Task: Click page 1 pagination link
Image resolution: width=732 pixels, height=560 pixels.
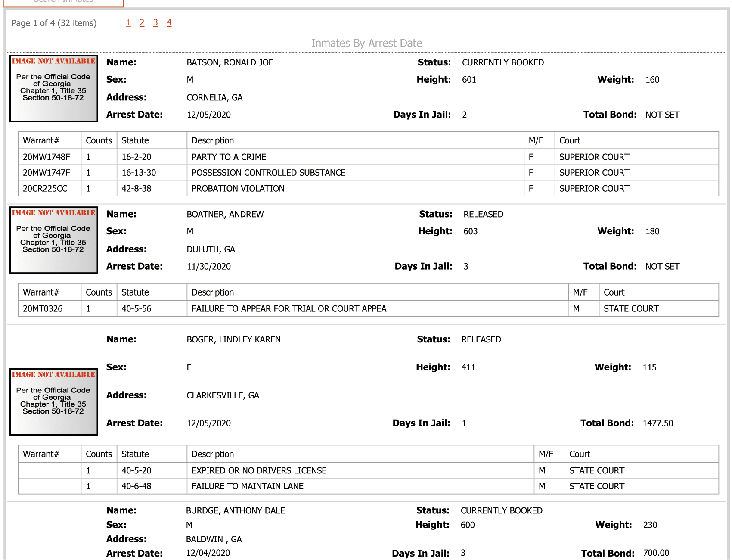Action: click(128, 23)
